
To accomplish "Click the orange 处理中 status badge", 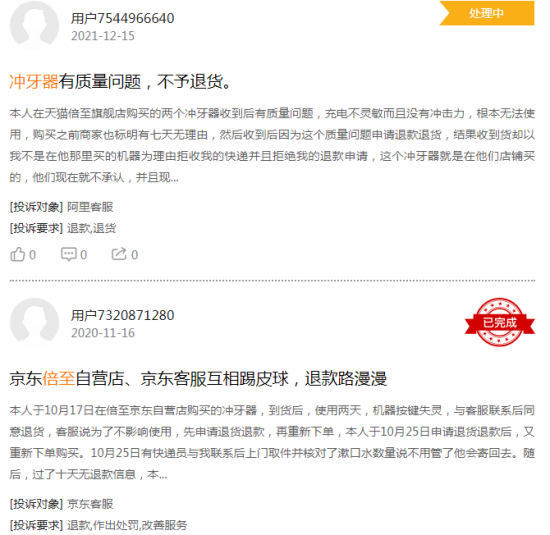I will (487, 13).
